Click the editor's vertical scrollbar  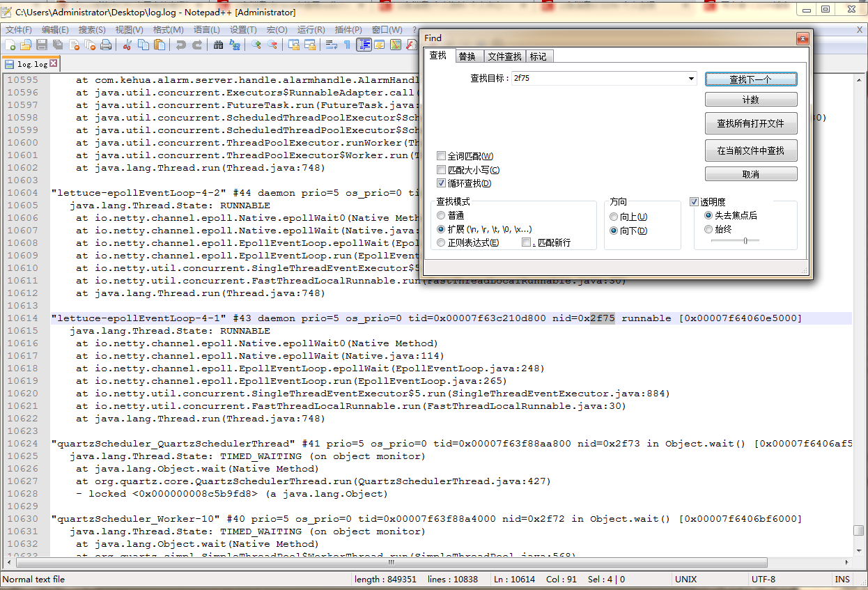(859, 313)
